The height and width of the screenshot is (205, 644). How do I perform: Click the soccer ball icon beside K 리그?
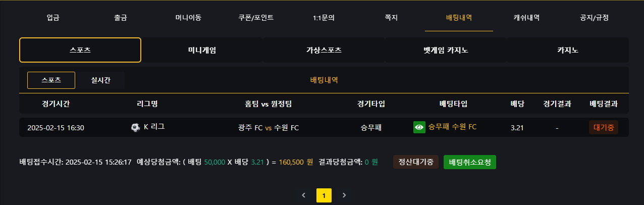(x=135, y=127)
